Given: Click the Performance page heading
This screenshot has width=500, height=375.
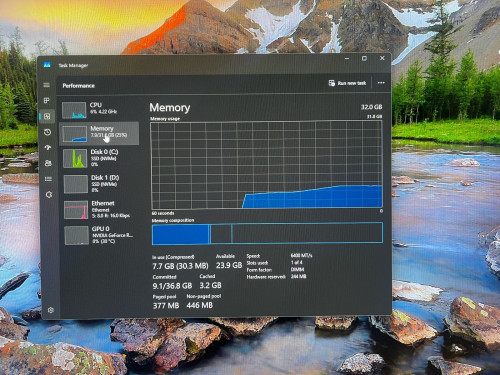Looking at the screenshot, I should point(79,86).
